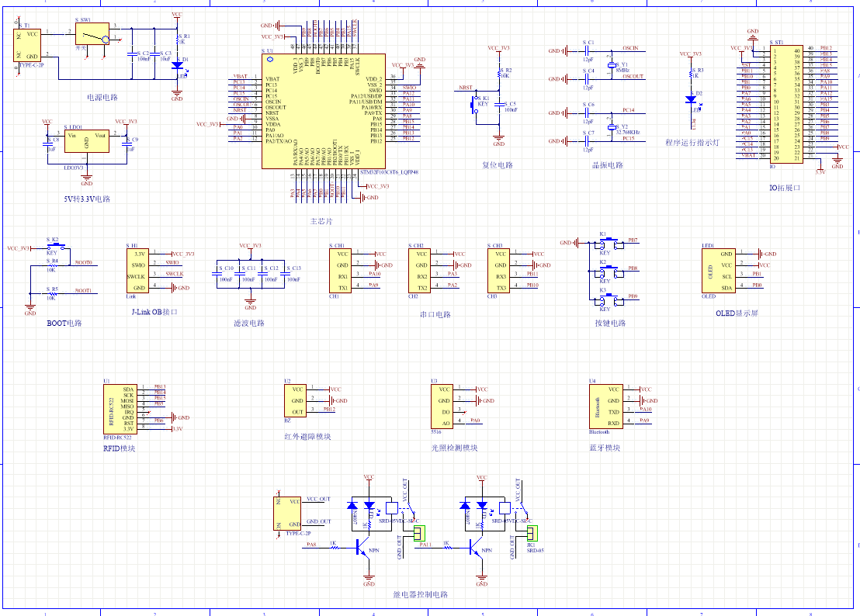Click the 晶振电路 section label

tap(607, 165)
